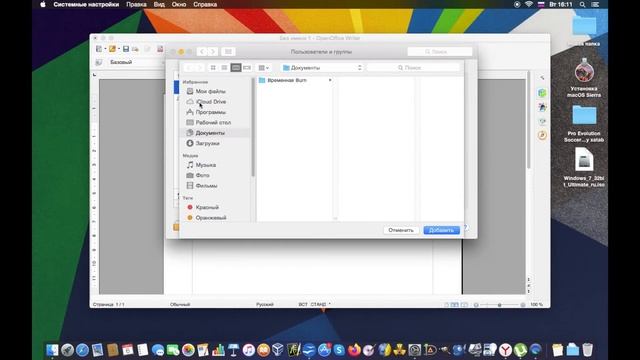Click the Отменить button
640x360 pixels.
point(401,230)
